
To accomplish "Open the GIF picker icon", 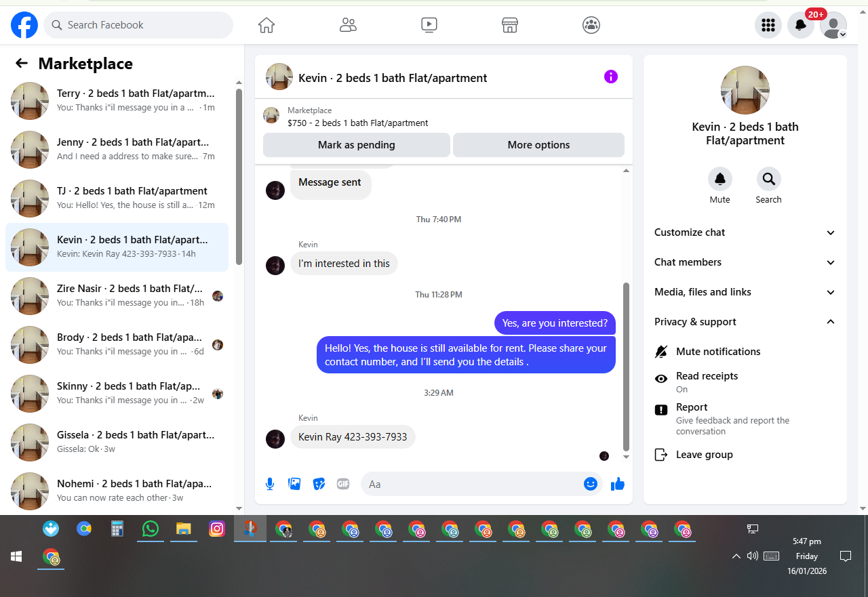I will tap(343, 484).
